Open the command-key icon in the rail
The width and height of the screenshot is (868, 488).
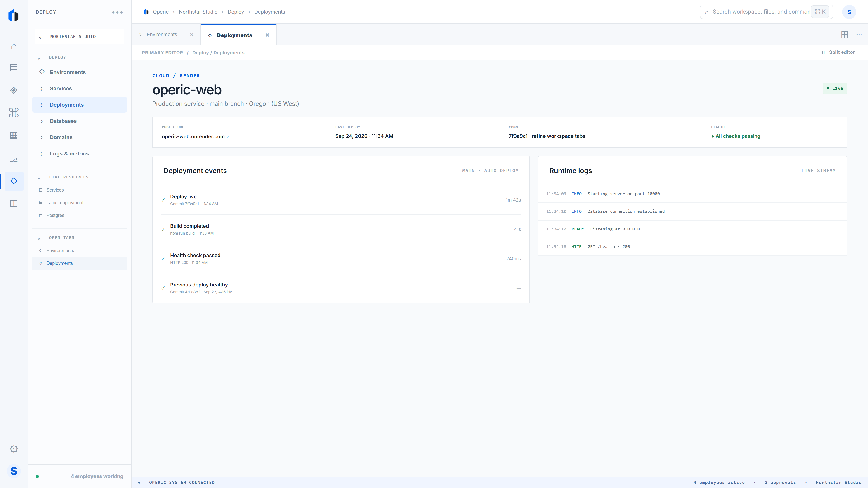14,113
